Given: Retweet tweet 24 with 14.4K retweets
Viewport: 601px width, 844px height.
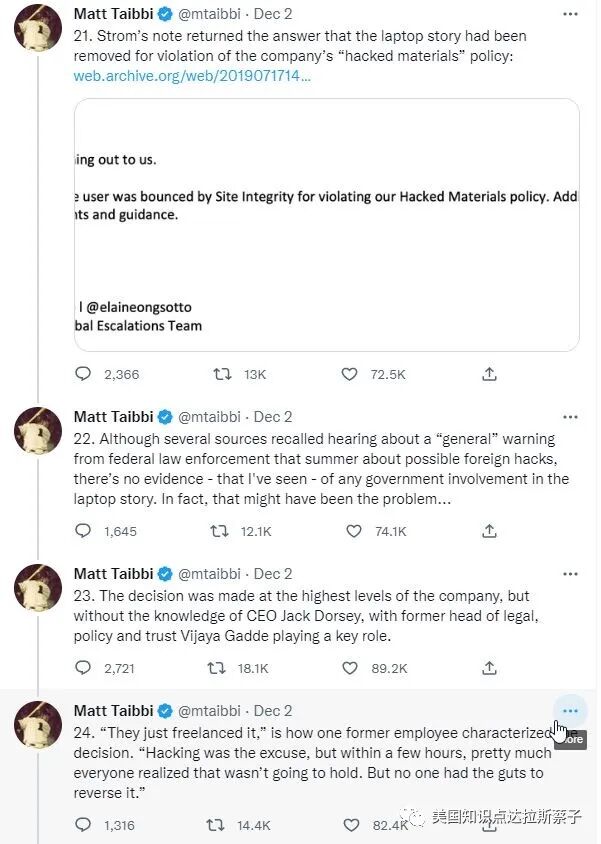Looking at the screenshot, I should (x=215, y=825).
